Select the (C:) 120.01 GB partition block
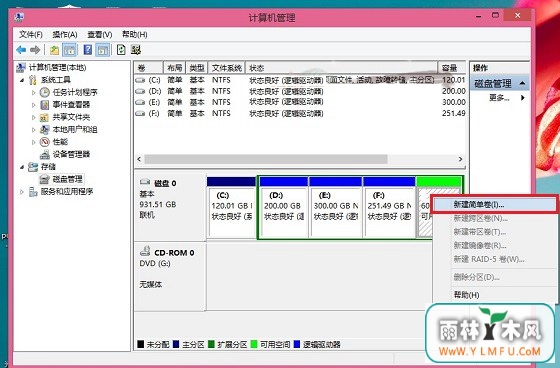The image size is (560, 368). pos(231,207)
